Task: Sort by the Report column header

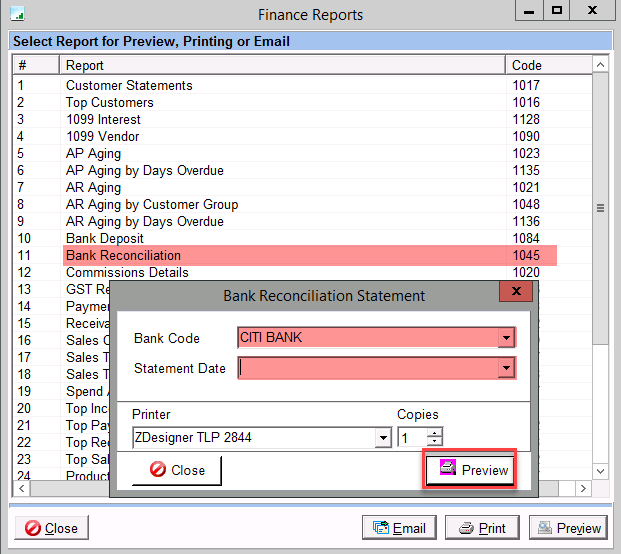Action: tap(280, 65)
